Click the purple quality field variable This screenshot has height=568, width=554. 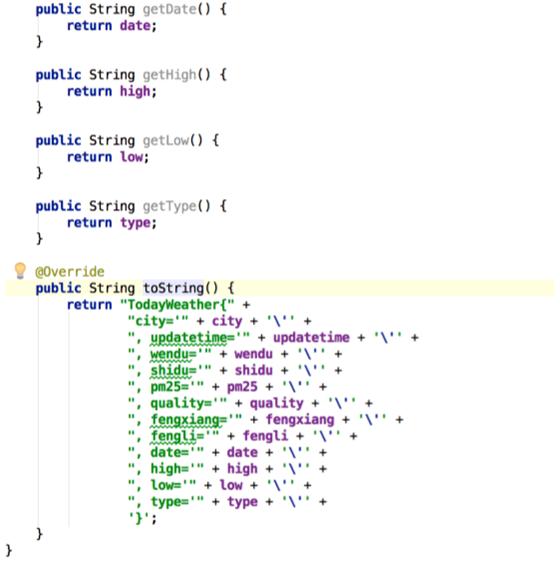click(x=276, y=403)
